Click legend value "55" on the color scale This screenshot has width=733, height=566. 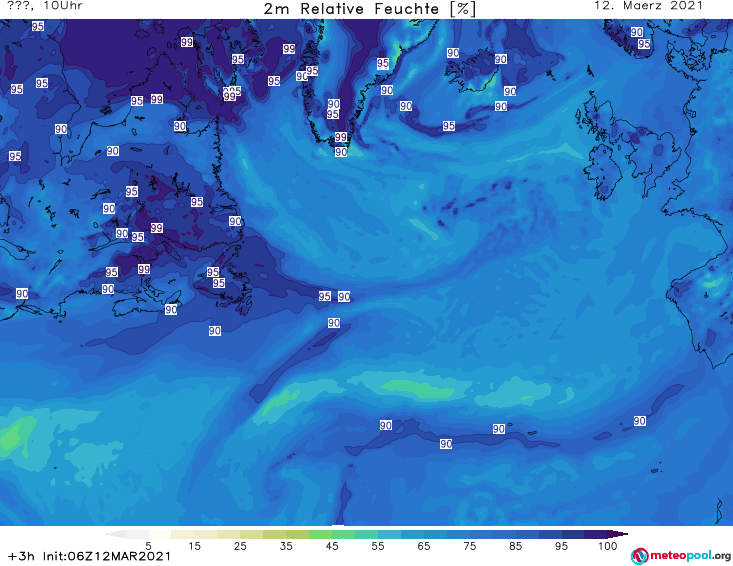pyautogui.click(x=378, y=546)
